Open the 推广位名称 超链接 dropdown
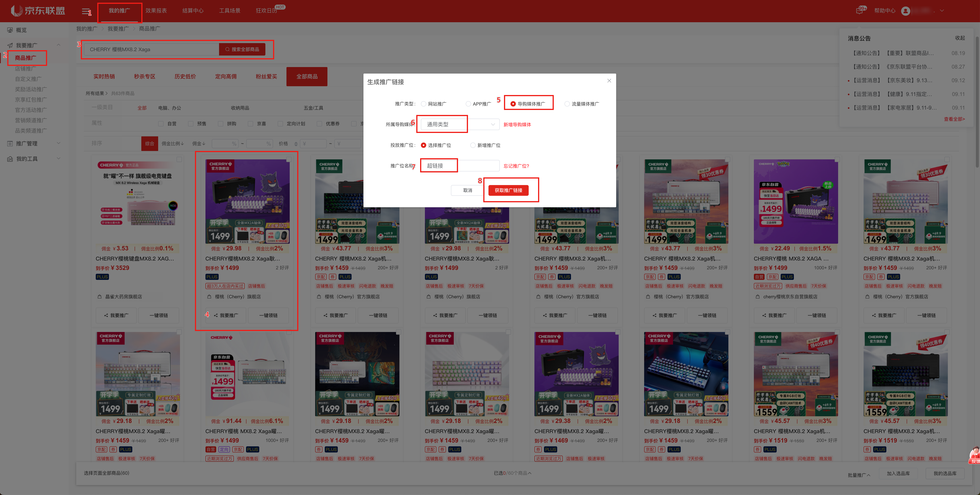 [460, 166]
